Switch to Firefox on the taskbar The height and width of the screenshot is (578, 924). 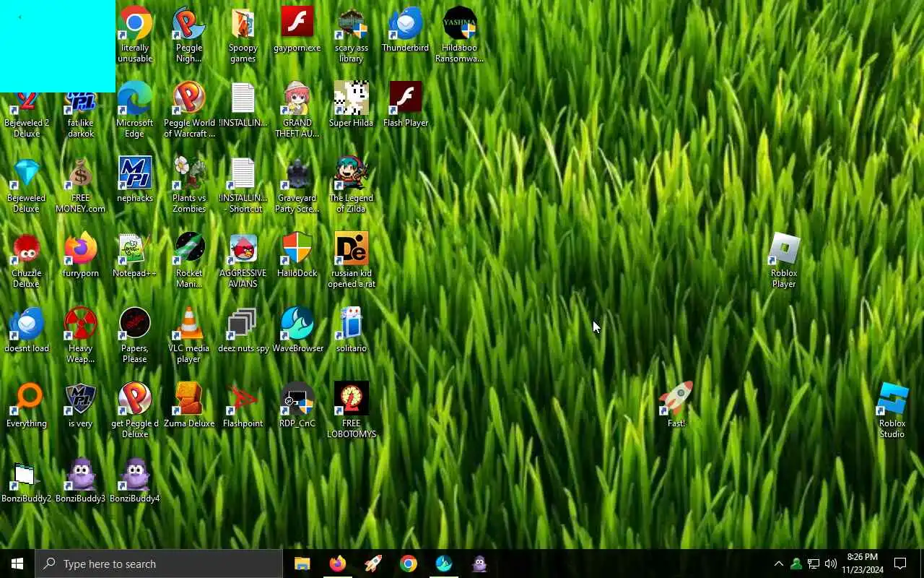tap(337, 564)
